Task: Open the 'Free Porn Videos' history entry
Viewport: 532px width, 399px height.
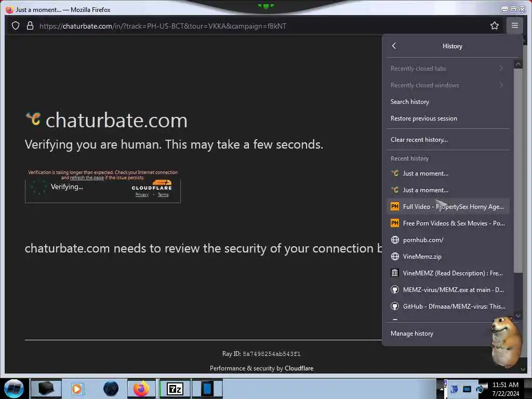Action: [x=448, y=223]
